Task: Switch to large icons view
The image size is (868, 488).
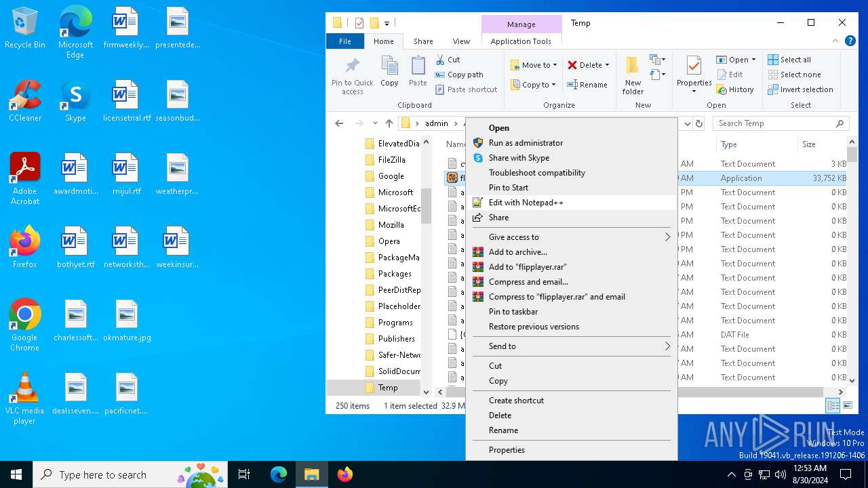Action: [x=847, y=405]
